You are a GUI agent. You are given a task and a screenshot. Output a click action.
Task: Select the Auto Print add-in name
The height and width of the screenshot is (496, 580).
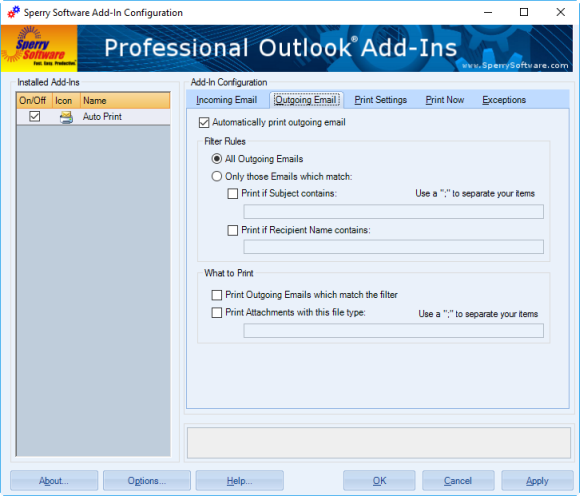pos(102,117)
